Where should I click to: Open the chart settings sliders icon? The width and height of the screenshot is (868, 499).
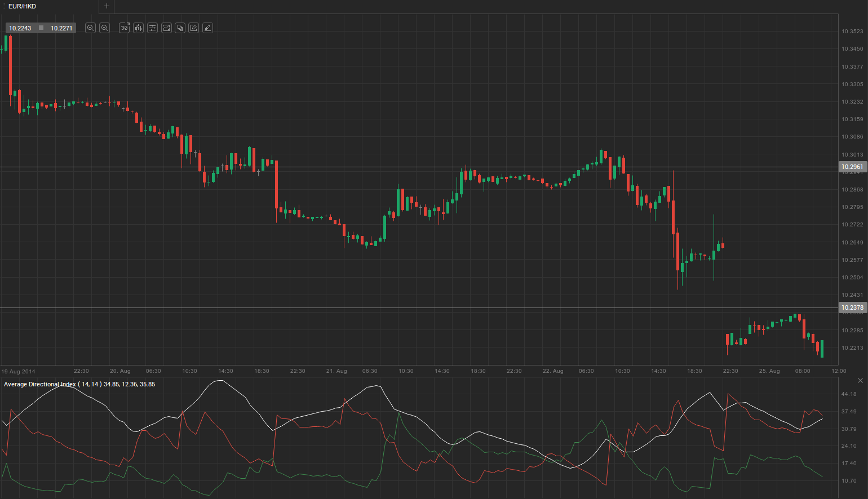tap(152, 28)
